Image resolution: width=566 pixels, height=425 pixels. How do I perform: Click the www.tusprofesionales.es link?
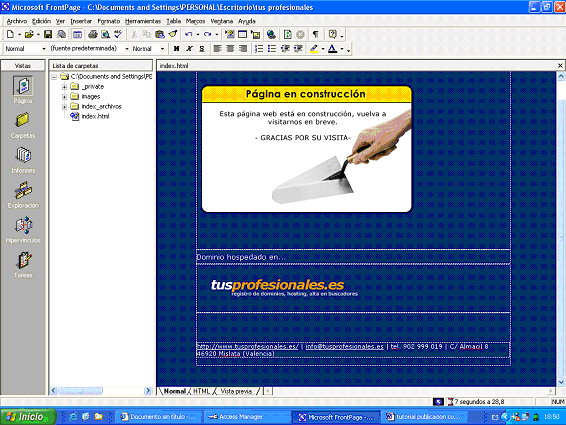247,346
